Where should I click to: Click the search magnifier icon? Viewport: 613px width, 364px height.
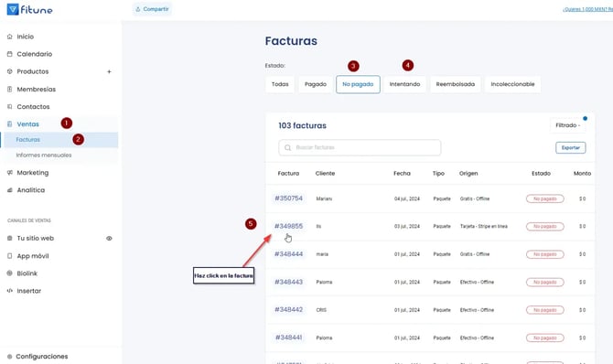(x=287, y=148)
